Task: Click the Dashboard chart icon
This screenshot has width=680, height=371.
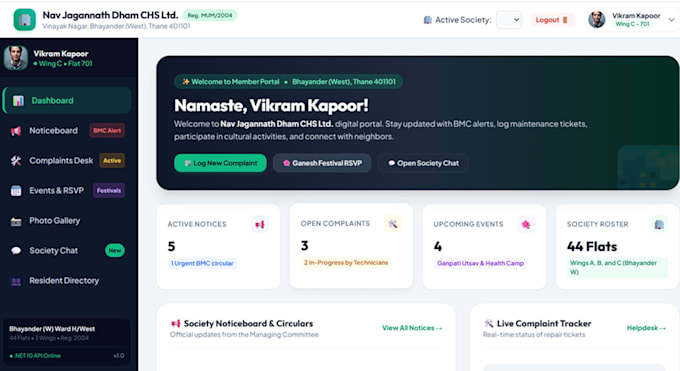Action: point(18,101)
